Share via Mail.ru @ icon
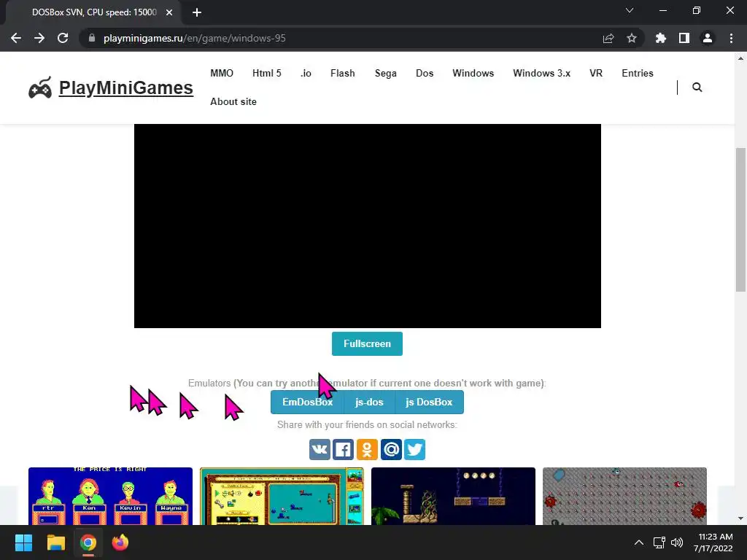Image resolution: width=747 pixels, height=560 pixels. 391,449
